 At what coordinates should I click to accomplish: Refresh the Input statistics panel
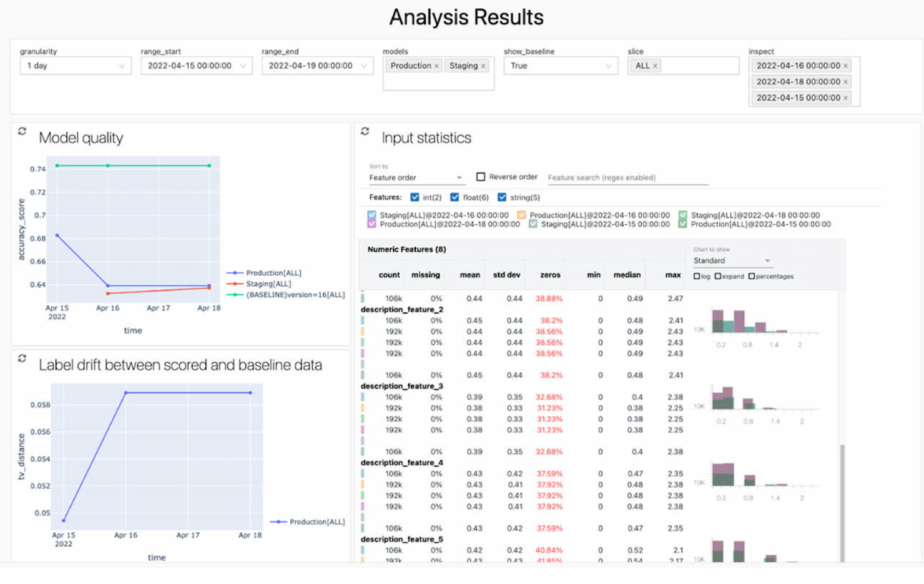(365, 131)
